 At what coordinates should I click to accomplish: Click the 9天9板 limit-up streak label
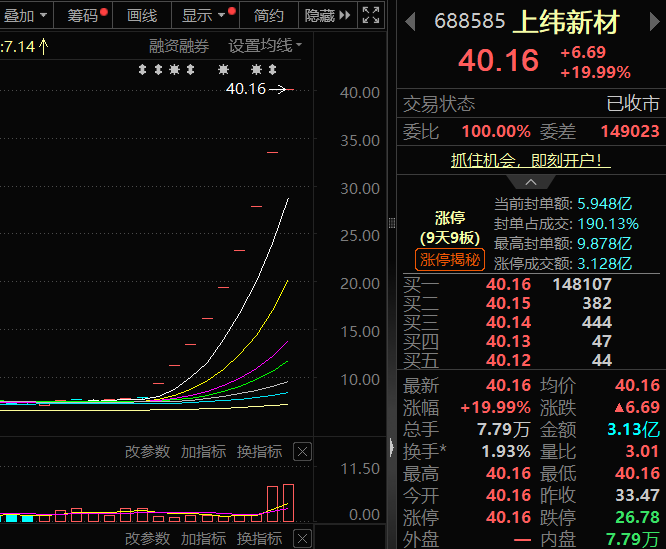[x=450, y=238]
